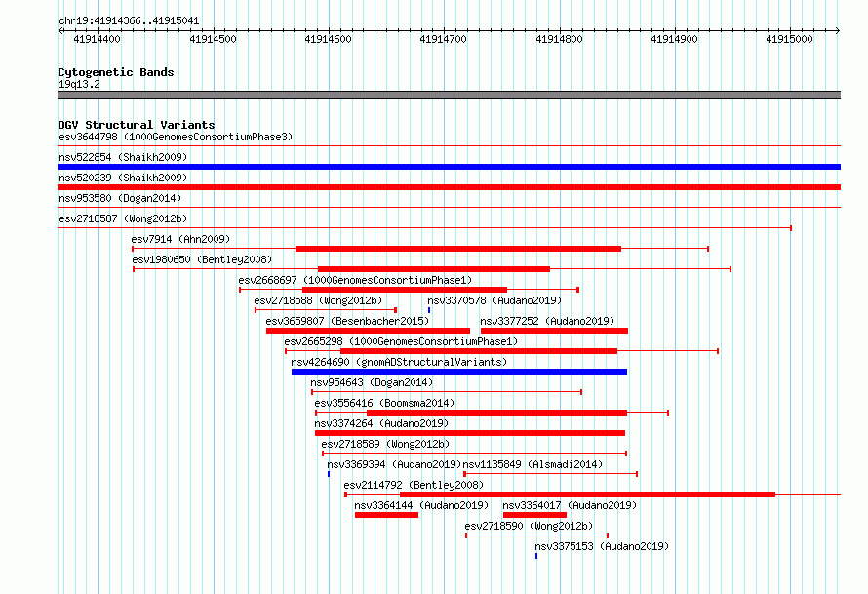The width and height of the screenshot is (868, 594).
Task: Click the small blue nsv3369394 marker
Action: (329, 474)
